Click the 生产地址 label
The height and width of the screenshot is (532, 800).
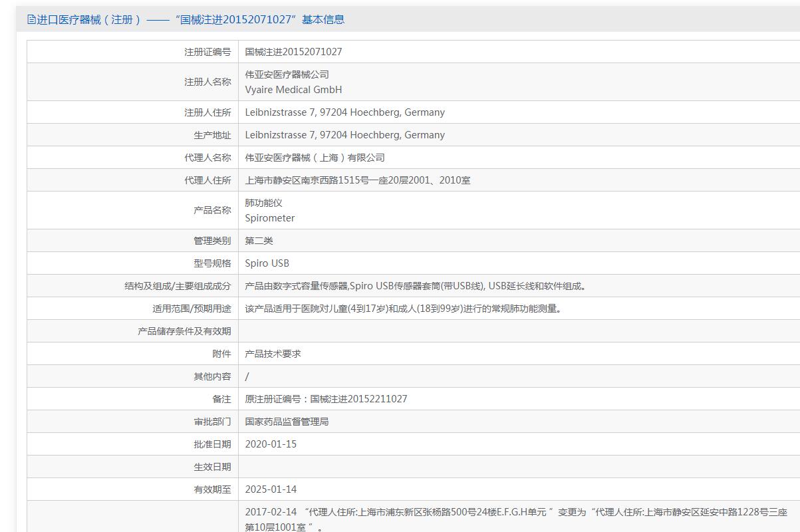[x=212, y=135]
